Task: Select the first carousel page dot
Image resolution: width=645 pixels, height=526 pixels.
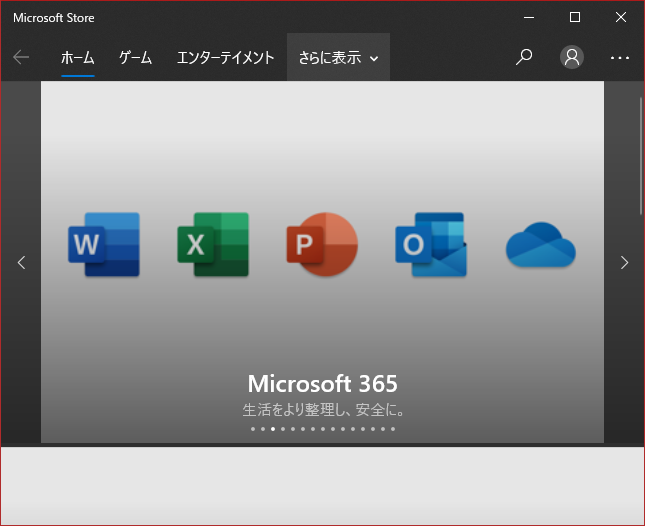Action: coord(253,429)
